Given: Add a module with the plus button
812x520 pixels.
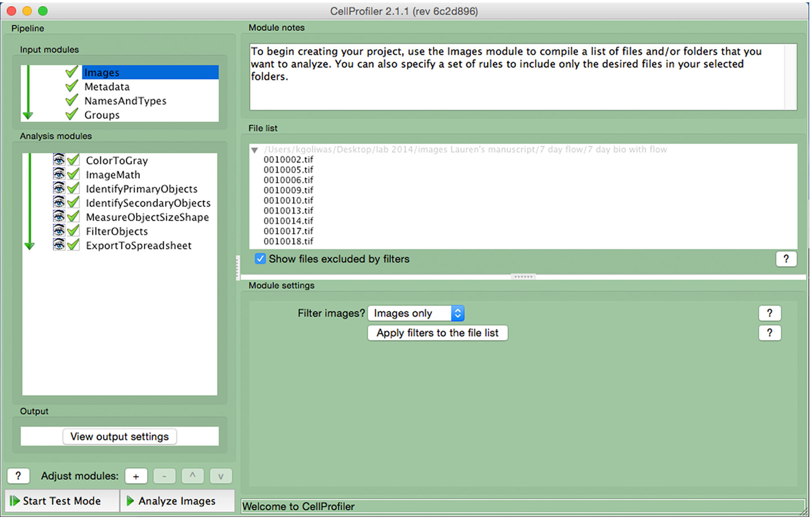Looking at the screenshot, I should click(x=136, y=476).
